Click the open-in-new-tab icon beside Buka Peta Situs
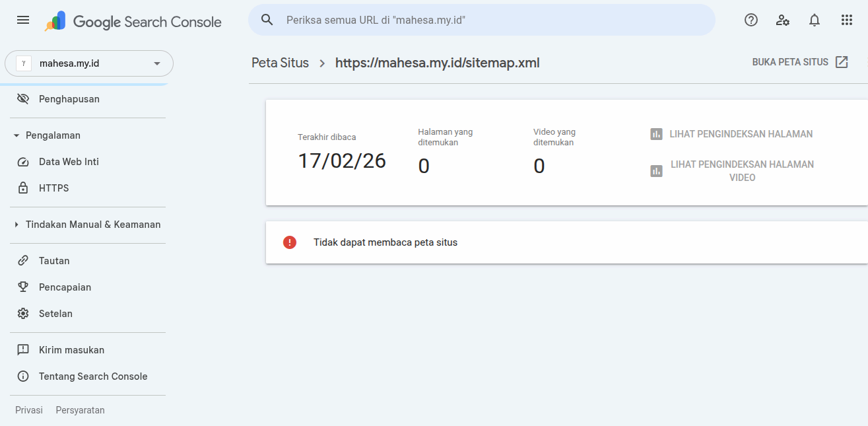 click(x=842, y=62)
